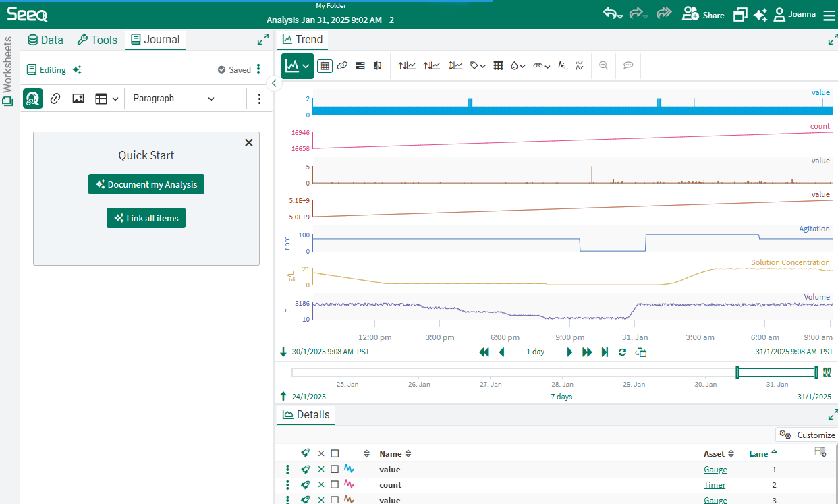Toggle checkbox for the count signal row

pyautogui.click(x=335, y=485)
